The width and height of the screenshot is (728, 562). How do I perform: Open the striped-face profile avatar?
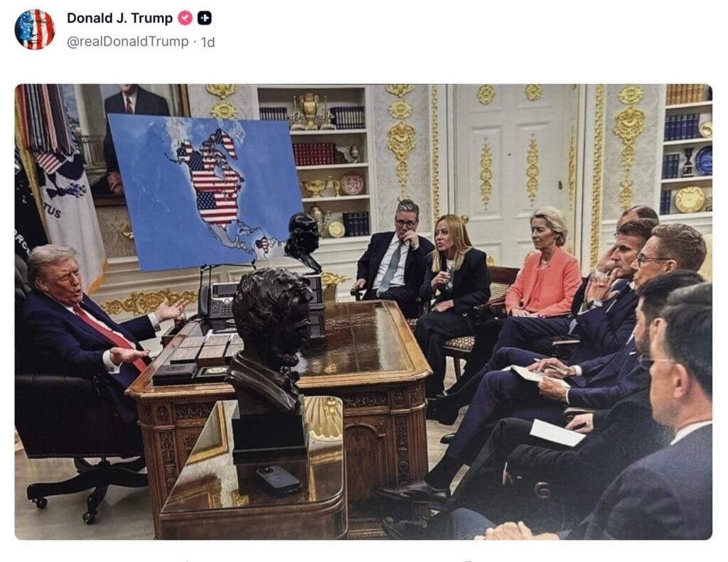coord(35,29)
